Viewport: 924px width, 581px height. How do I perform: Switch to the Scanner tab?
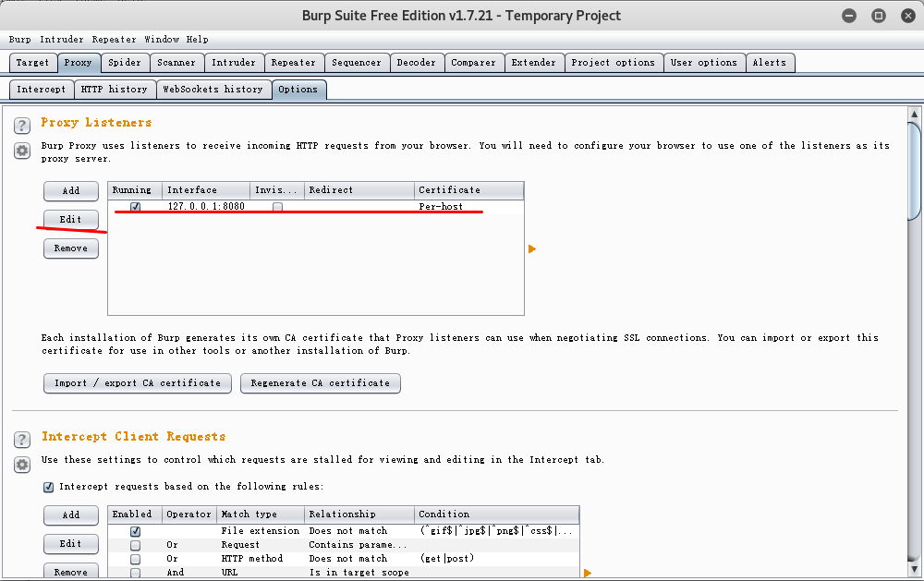coord(176,63)
